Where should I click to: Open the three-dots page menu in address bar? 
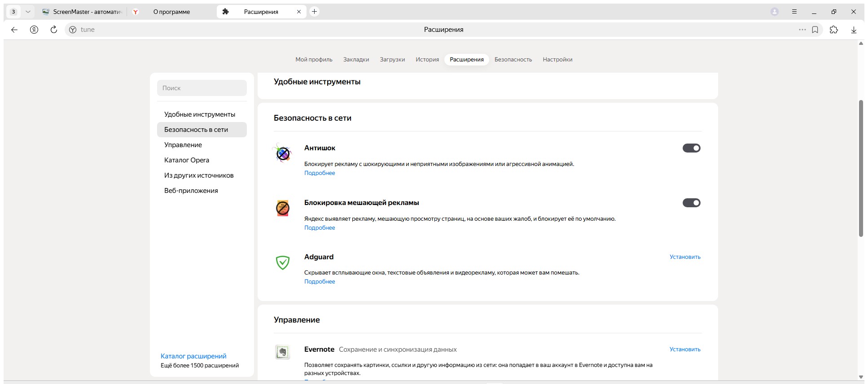[802, 30]
